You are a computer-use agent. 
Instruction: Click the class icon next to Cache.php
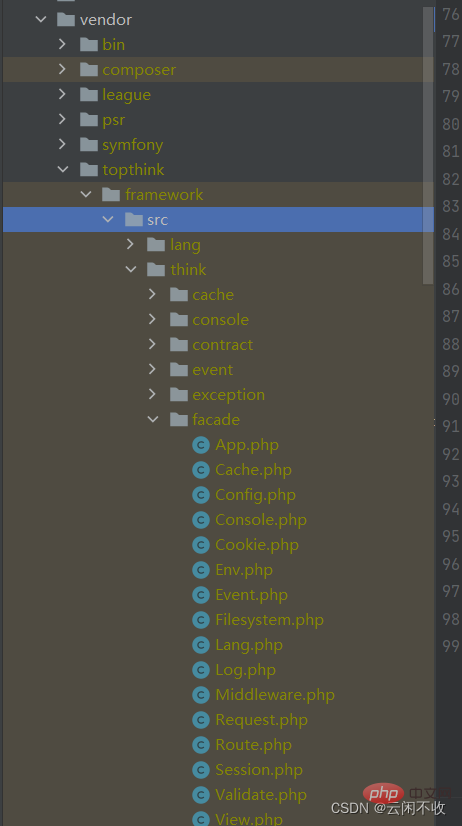pos(201,470)
